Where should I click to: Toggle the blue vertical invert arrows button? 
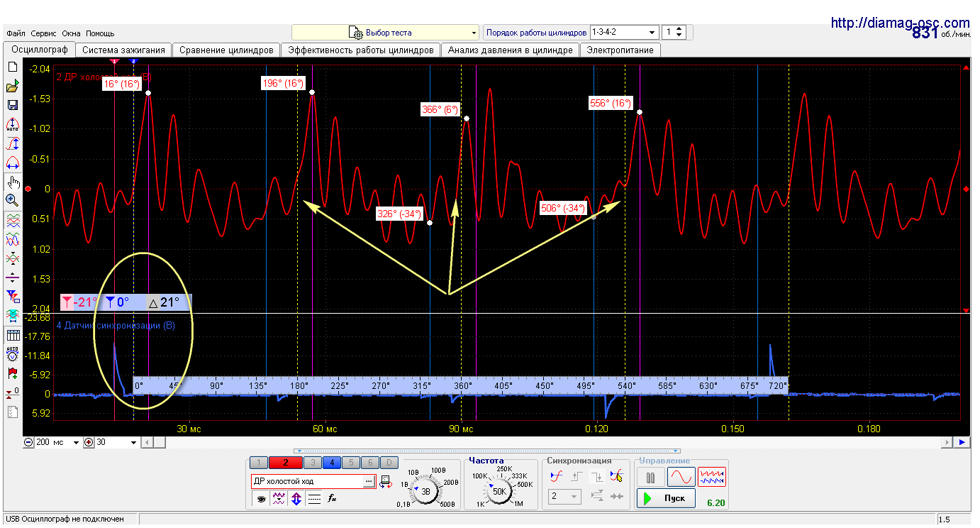coord(297,499)
